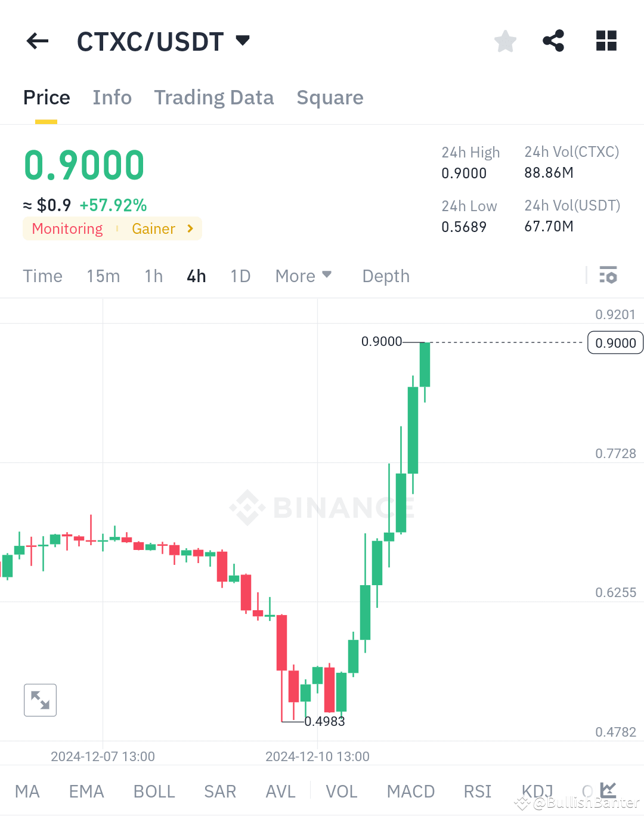The height and width of the screenshot is (816, 644).
Task: Switch to the Trading Data tab
Action: click(213, 97)
